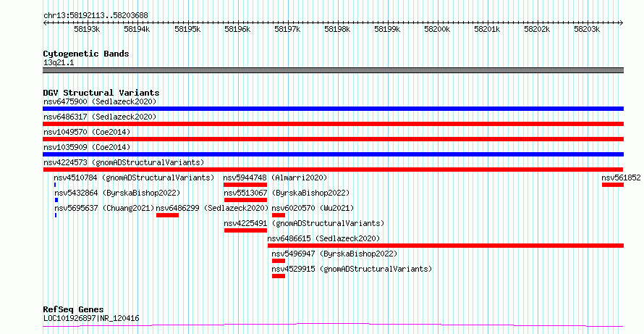Open the nsv6486299 (Sedlazeck2020) label
644x334 pixels.
(x=212, y=208)
